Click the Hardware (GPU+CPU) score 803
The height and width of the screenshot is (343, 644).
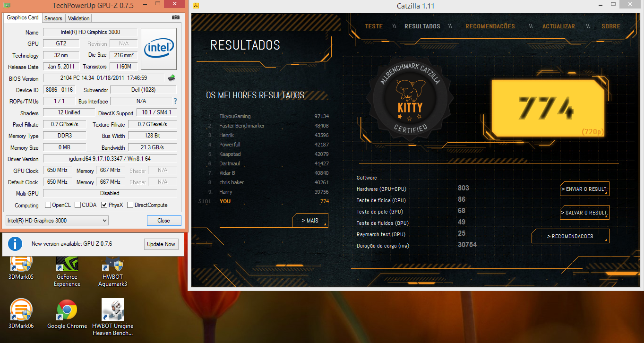tap(464, 188)
